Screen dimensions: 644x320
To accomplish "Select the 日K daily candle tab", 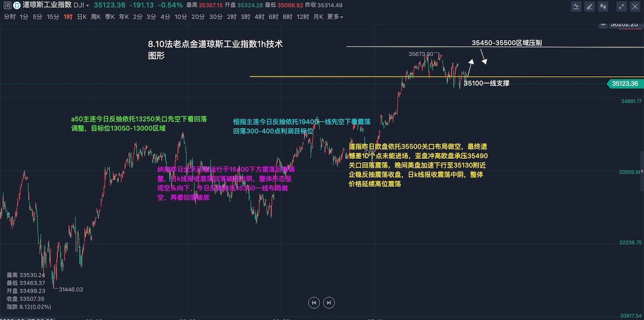I will pos(82,17).
